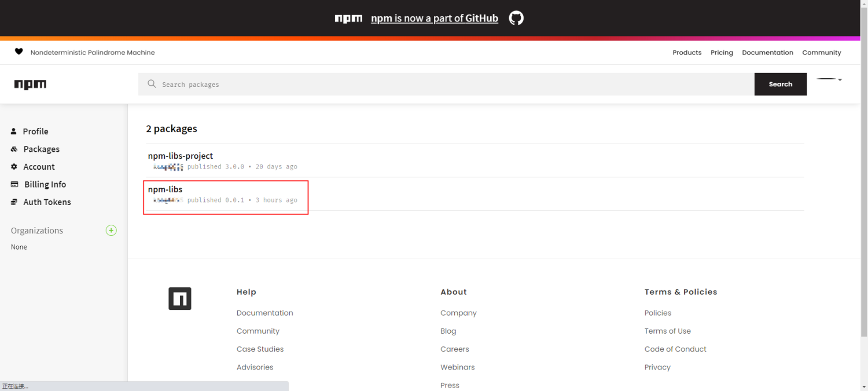Click 'published 3.0.0 • 20 days ago' text

242,167
